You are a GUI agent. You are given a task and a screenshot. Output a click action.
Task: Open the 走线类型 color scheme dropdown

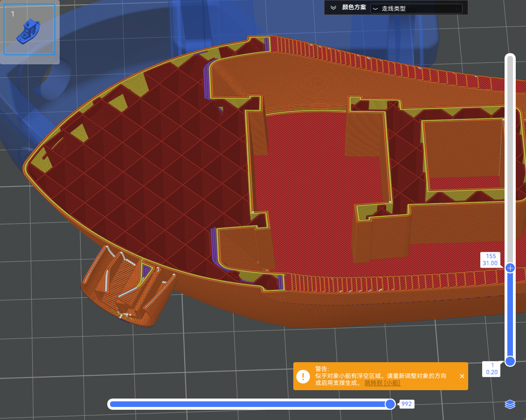coord(416,8)
